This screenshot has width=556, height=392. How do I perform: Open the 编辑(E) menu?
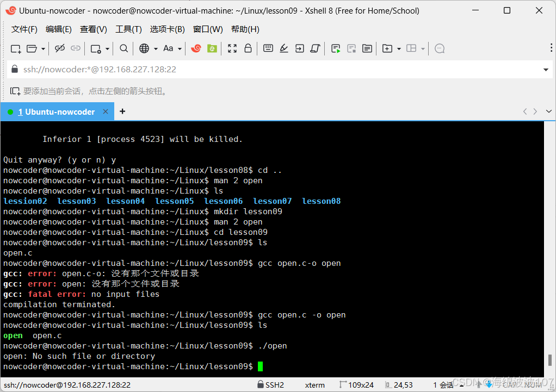pyautogui.click(x=59, y=29)
